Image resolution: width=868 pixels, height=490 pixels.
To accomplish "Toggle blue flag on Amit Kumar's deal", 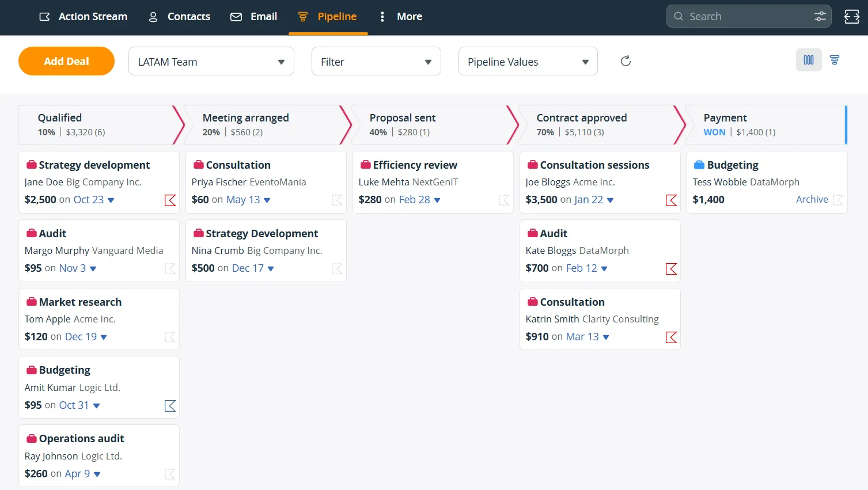I will 170,406.
